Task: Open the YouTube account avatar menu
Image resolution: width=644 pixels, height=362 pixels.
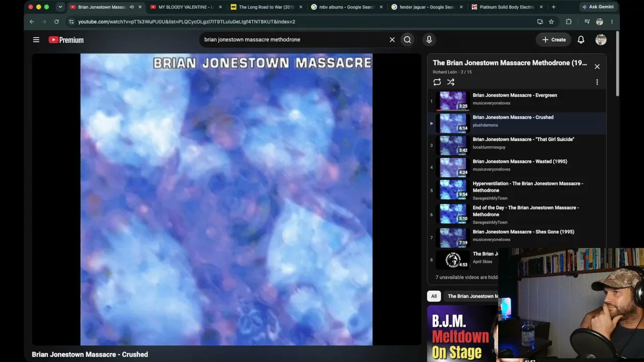Action: (x=601, y=40)
